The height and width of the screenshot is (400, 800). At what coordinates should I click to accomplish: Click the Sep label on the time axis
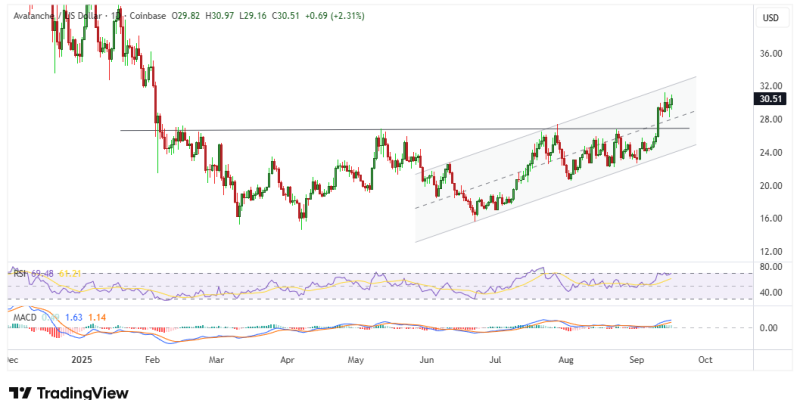(636, 360)
